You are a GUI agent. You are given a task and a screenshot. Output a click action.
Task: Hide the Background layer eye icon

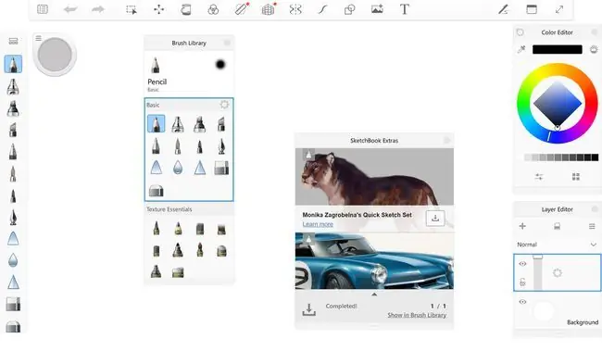point(522,302)
